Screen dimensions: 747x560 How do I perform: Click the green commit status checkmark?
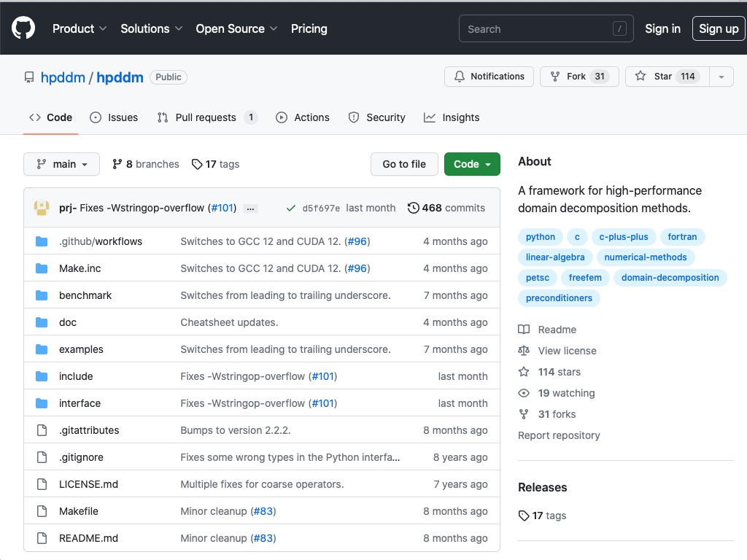point(290,208)
